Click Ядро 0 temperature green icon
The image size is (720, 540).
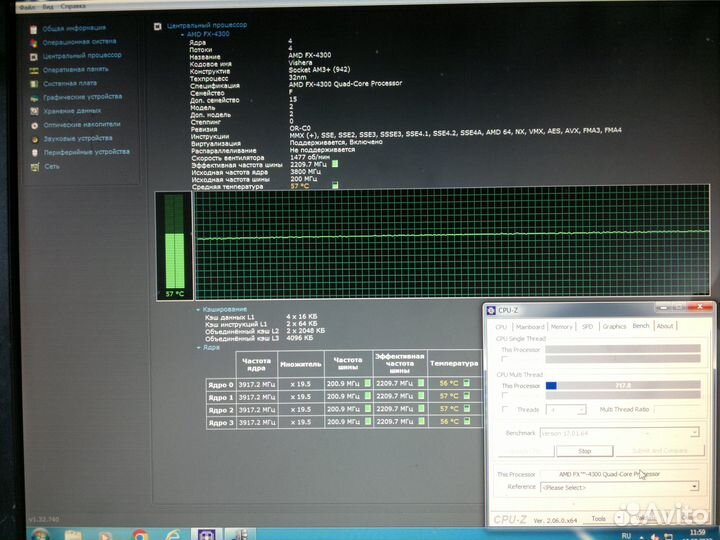point(467,383)
